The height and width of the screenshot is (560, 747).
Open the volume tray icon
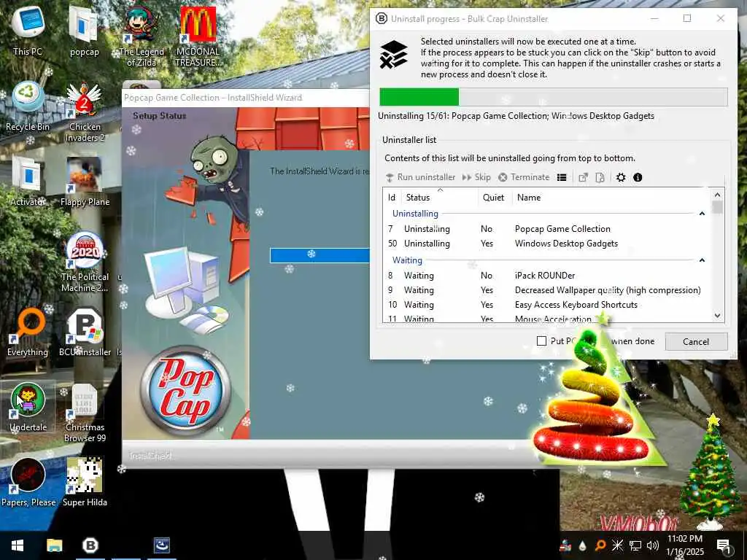point(653,545)
